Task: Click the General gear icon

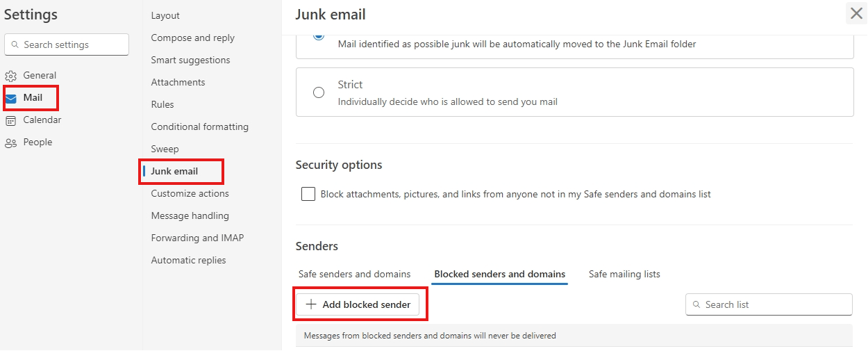Action: point(10,76)
